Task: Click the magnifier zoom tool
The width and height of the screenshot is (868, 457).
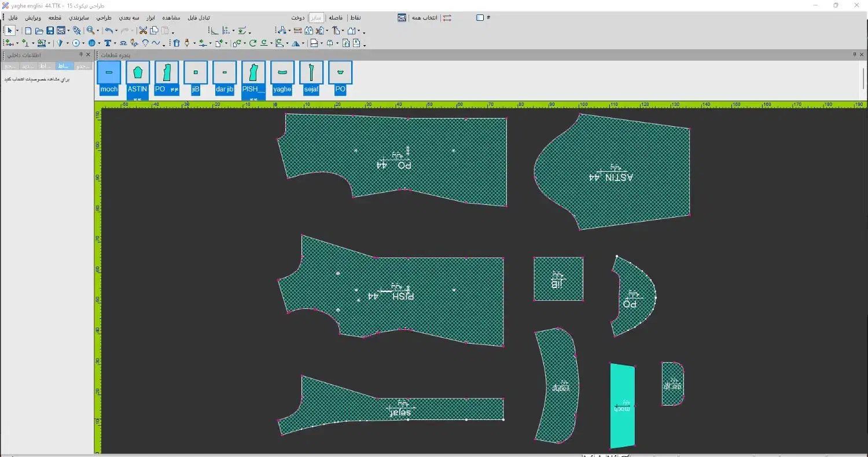Action: click(x=91, y=31)
